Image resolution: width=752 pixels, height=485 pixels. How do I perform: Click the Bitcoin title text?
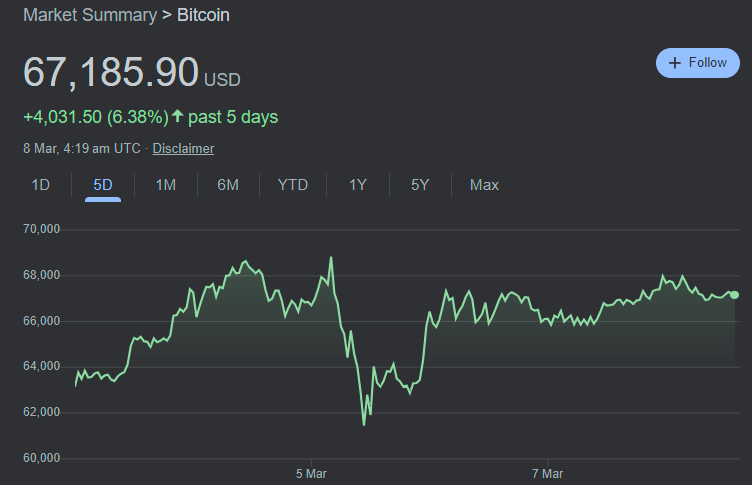[x=203, y=15]
